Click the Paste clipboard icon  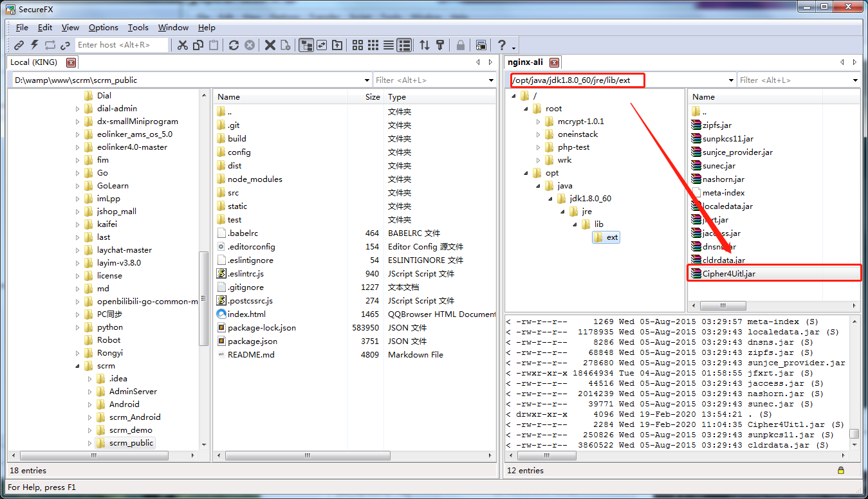(x=214, y=45)
